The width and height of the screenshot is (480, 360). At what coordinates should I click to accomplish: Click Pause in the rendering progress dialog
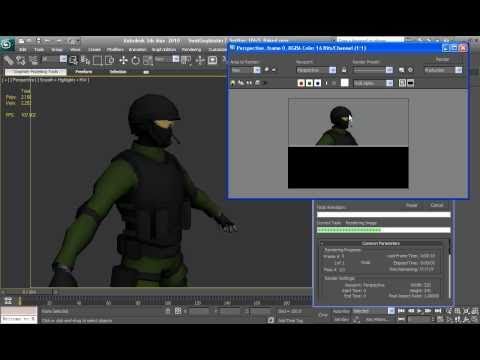pyautogui.click(x=412, y=205)
